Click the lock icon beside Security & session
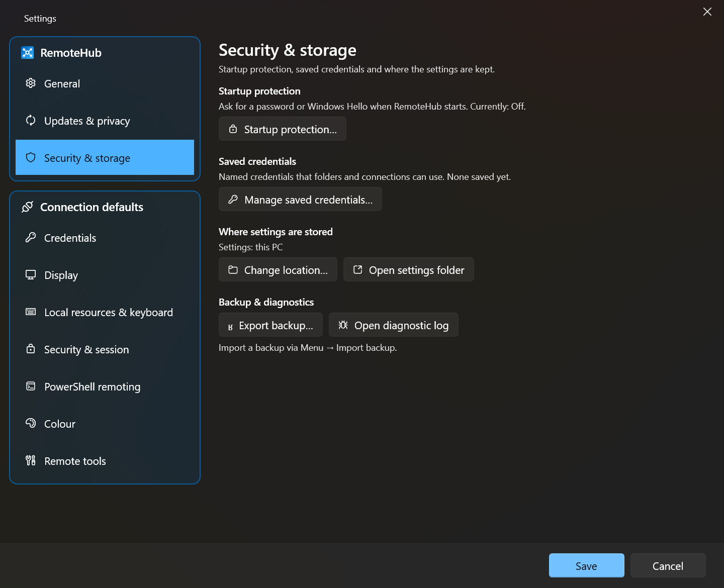The height and width of the screenshot is (588, 724). click(x=31, y=349)
